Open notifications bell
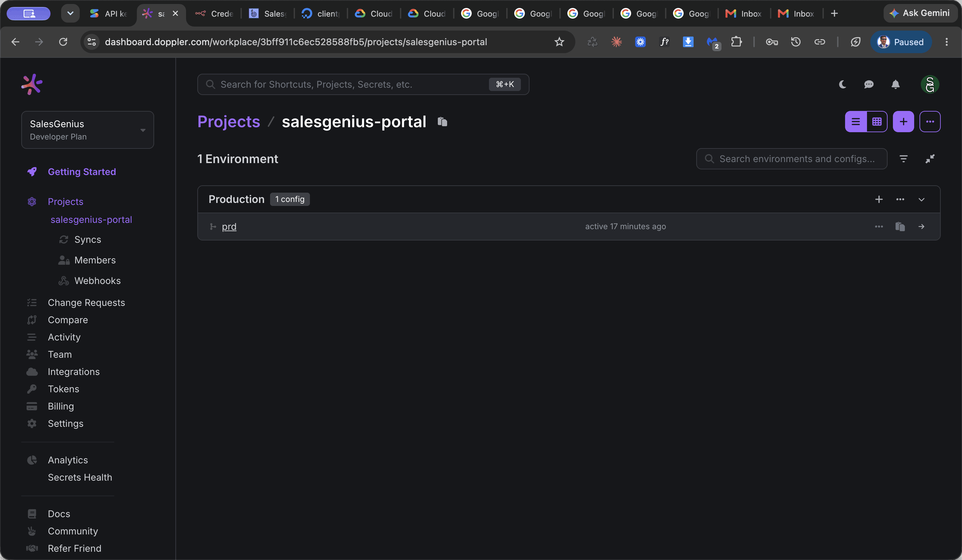Viewport: 962px width, 560px height. [x=896, y=84]
